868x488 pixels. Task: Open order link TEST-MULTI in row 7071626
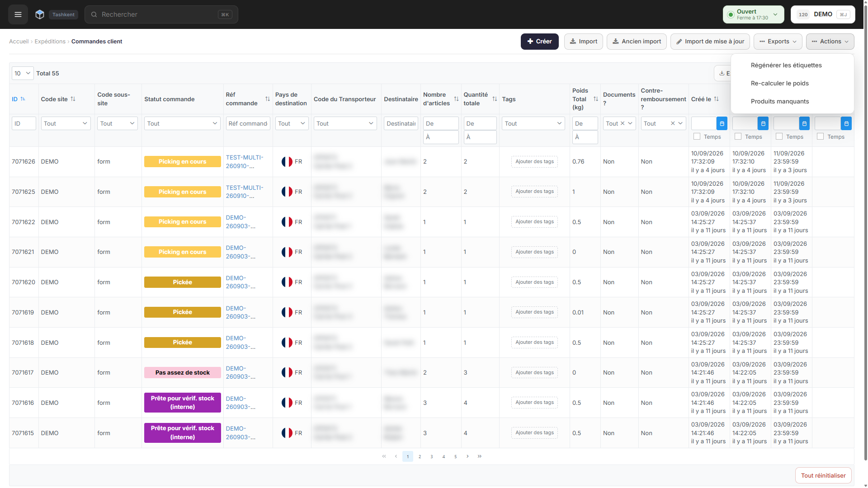pyautogui.click(x=245, y=162)
